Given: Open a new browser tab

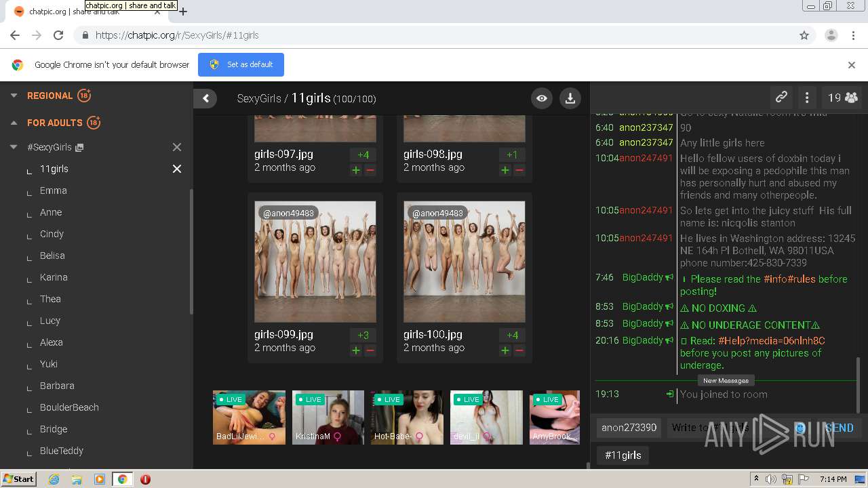Looking at the screenshot, I should pyautogui.click(x=183, y=12).
